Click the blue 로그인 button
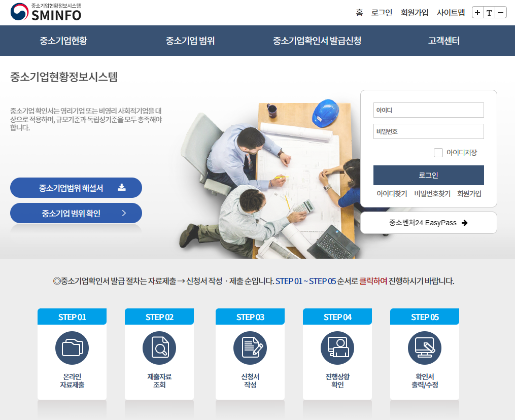Screen dimensions: 515x420 click(x=428, y=176)
